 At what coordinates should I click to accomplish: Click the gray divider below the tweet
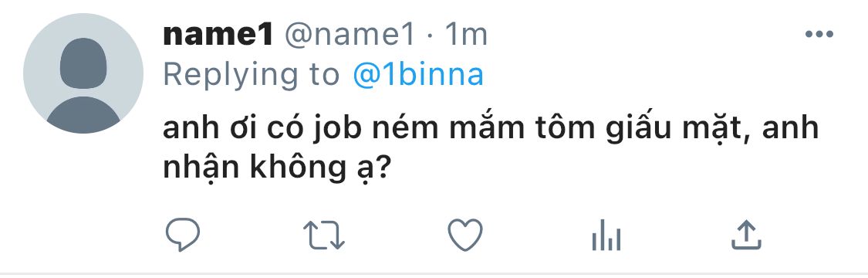[434, 275]
